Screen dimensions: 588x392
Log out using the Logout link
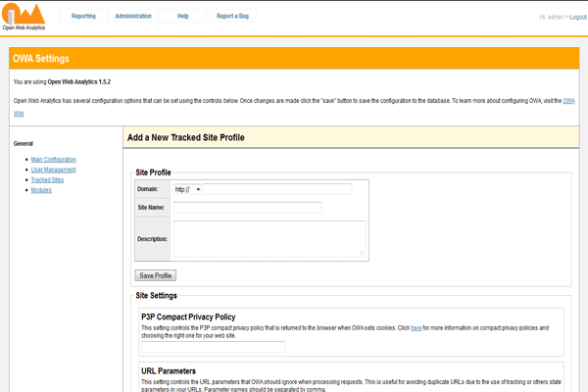coord(577,17)
